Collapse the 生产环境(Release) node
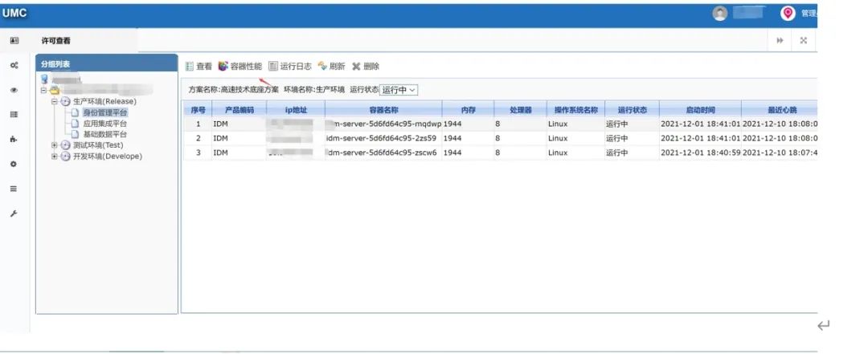Screen dimensions: 868x354 click(x=55, y=102)
